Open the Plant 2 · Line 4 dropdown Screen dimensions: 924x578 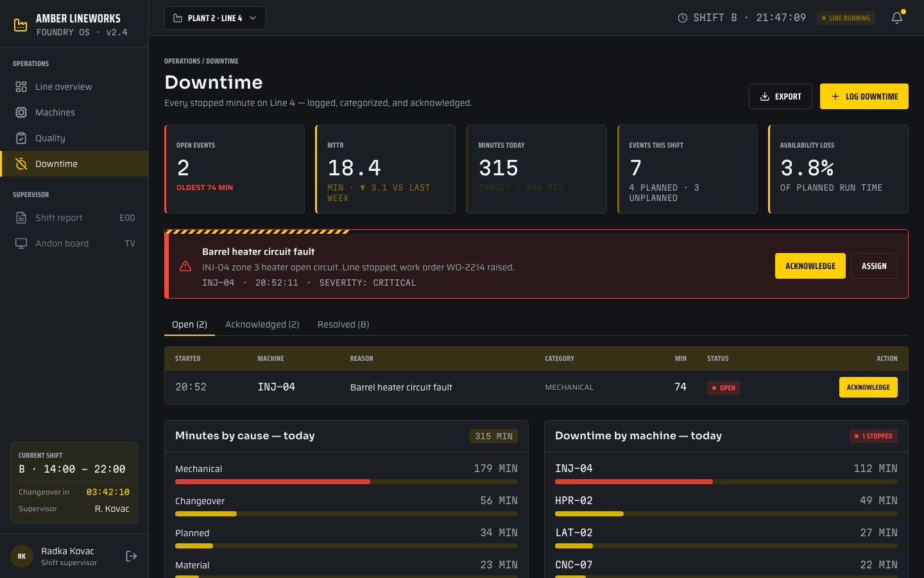click(x=215, y=18)
